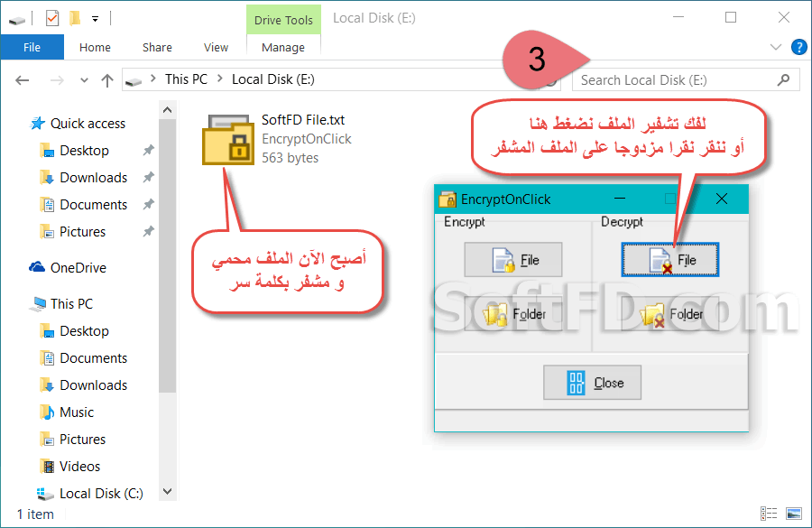Expand the ribbon with the chevron
This screenshot has height=528, width=812.
point(775,47)
